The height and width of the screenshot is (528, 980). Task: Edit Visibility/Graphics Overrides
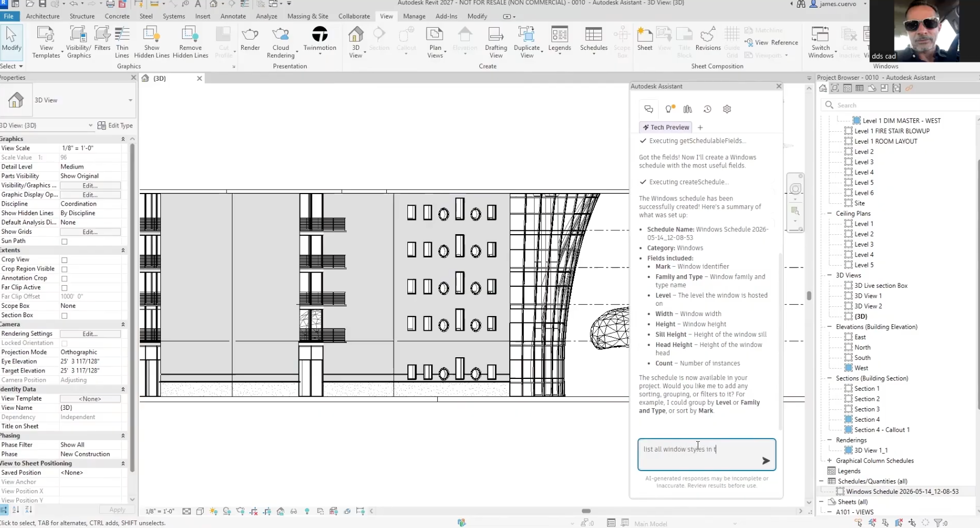pos(90,185)
